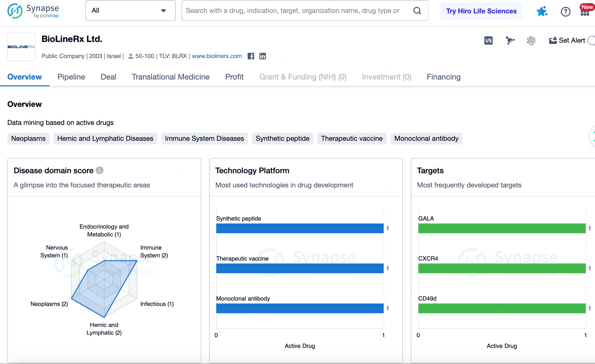Toggle the U5 indicator button

point(488,40)
